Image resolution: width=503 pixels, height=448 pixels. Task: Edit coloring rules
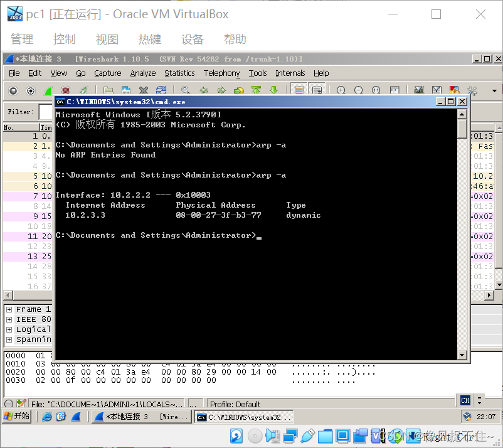tap(454, 91)
